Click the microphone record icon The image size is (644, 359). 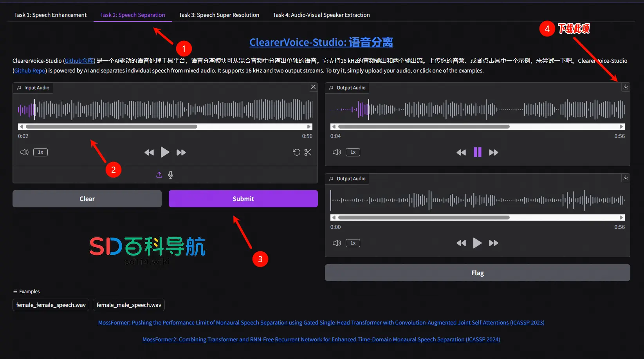pyautogui.click(x=171, y=175)
